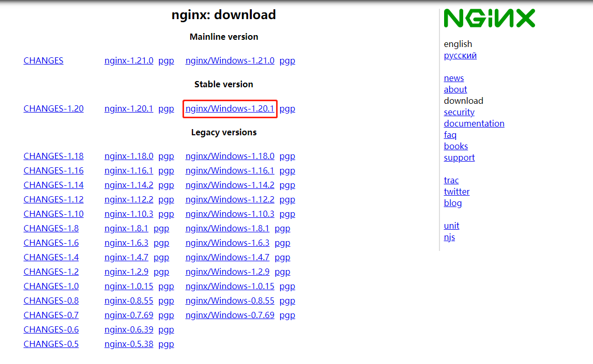Download nginx-0.5.38 source

point(129,344)
